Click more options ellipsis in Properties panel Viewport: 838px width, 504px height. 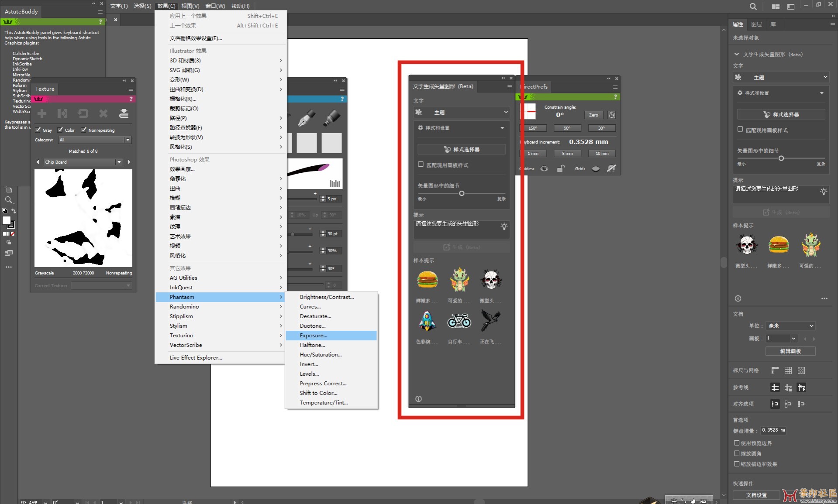tap(824, 298)
